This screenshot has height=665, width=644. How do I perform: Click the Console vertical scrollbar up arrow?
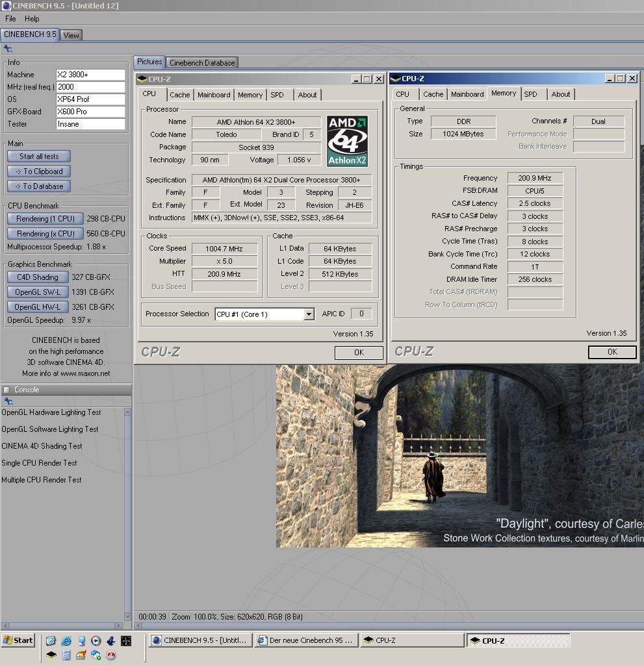tap(127, 412)
